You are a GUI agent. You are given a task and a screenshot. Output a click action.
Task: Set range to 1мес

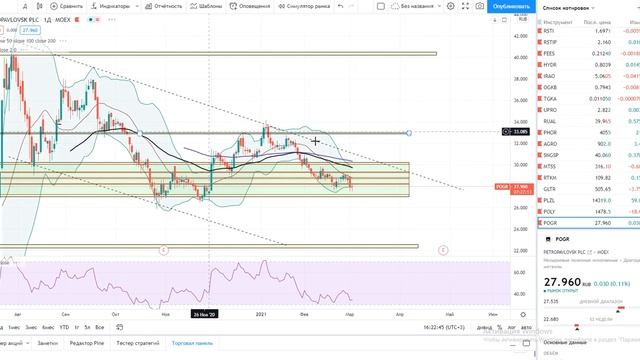tap(14, 327)
